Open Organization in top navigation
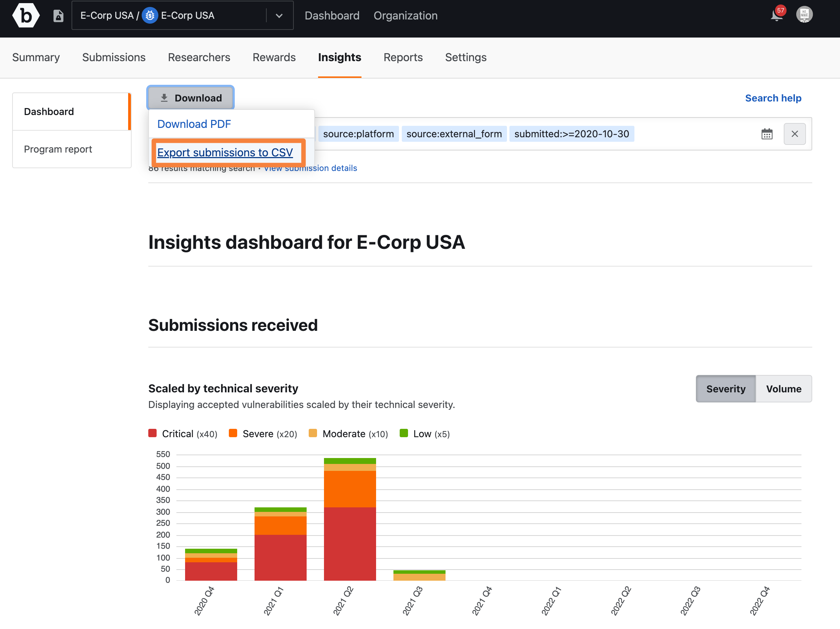840x629 pixels. [x=405, y=16]
